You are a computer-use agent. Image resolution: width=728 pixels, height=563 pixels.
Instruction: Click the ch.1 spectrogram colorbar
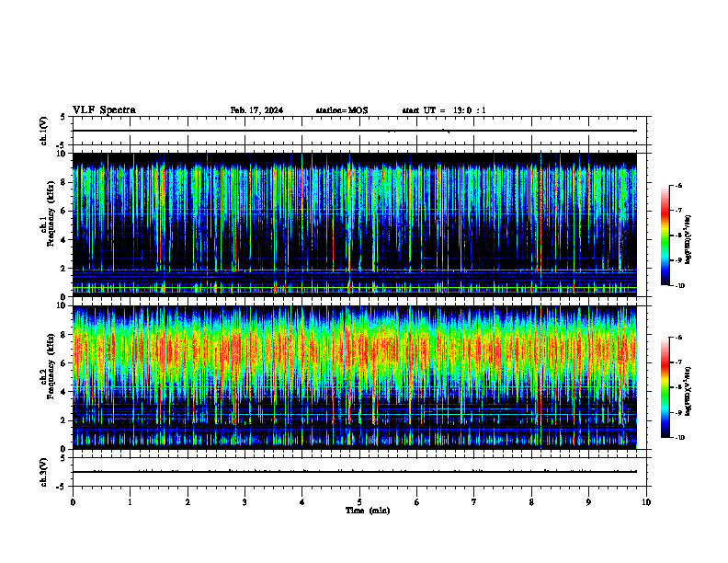(x=665, y=236)
